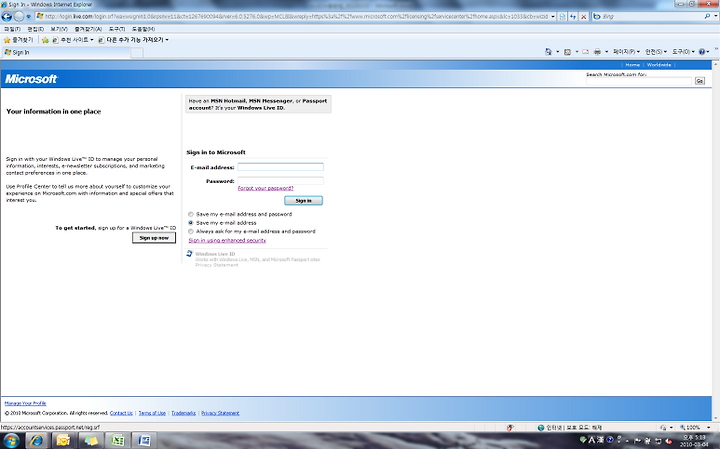Select Save my e-mail address and password
The width and height of the screenshot is (720, 449).
191,214
